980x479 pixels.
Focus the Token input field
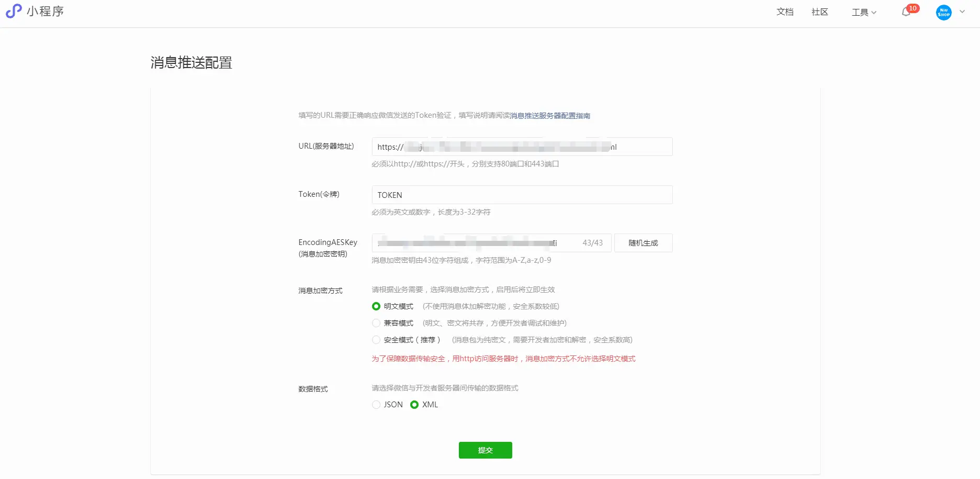522,195
